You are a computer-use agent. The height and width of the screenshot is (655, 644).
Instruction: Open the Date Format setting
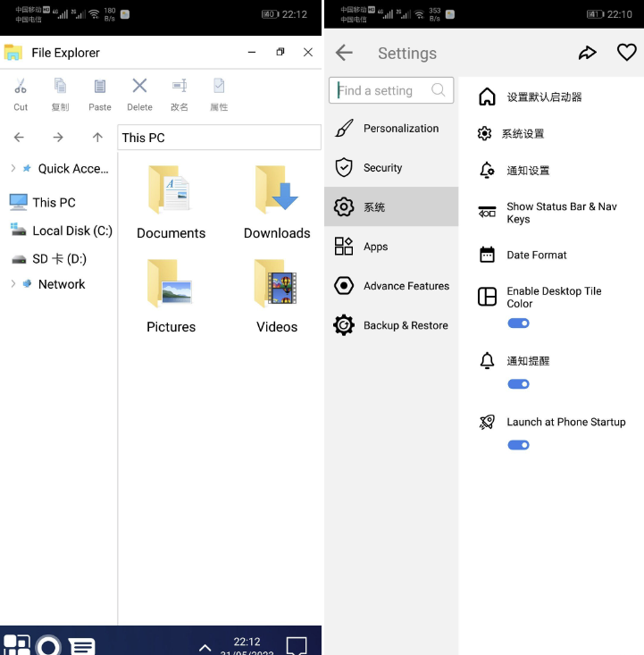tap(536, 256)
